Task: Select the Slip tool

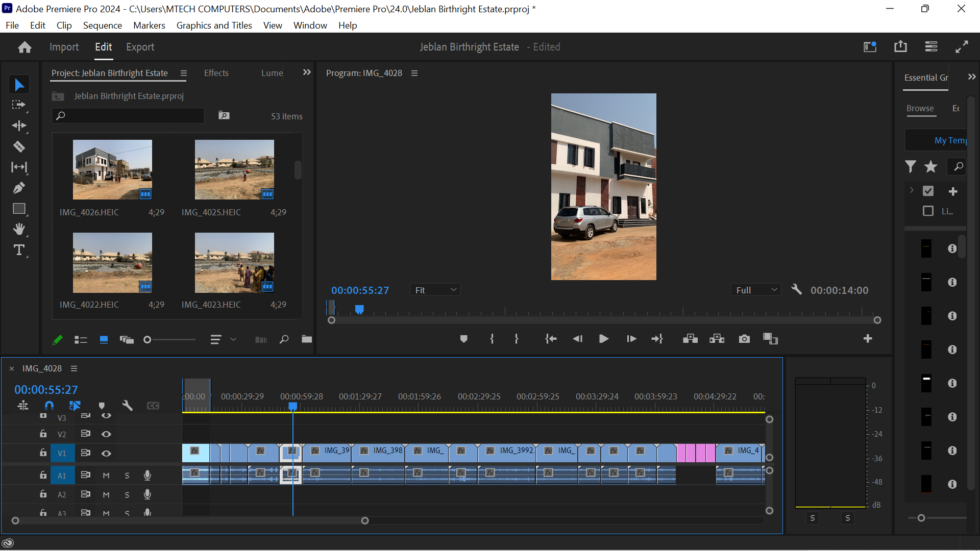Action: point(19,167)
